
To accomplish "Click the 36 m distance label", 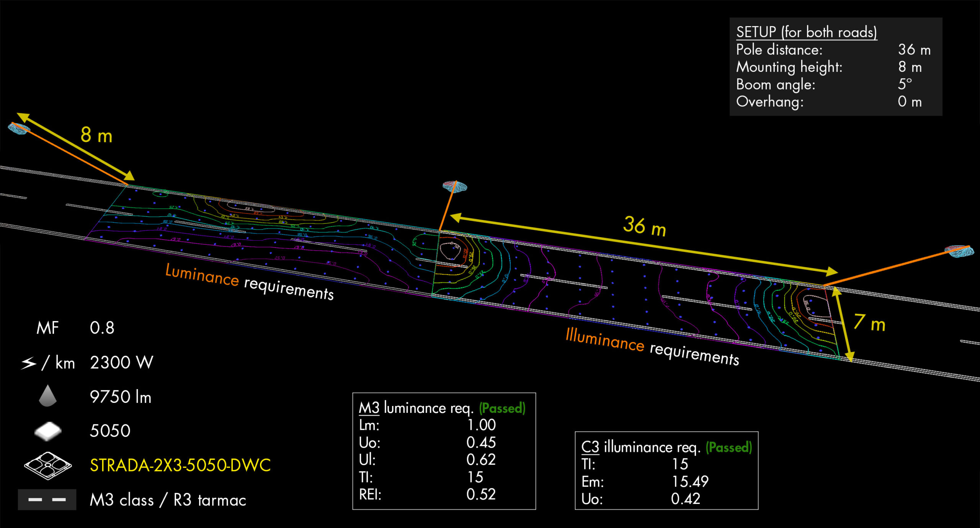I will coord(644,226).
